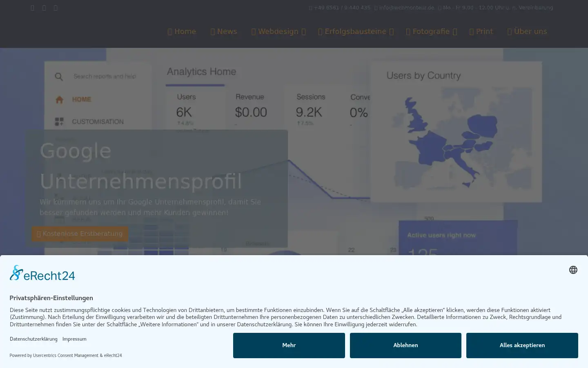The image size is (588, 368).
Task: Expand the Fotografie menu
Action: pyautogui.click(x=431, y=31)
